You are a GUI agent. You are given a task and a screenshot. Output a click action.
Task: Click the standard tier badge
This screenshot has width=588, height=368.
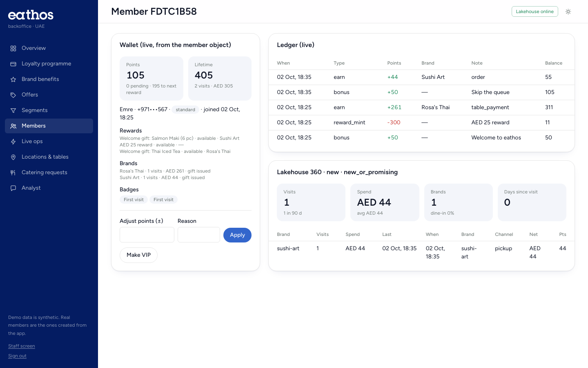(x=185, y=110)
